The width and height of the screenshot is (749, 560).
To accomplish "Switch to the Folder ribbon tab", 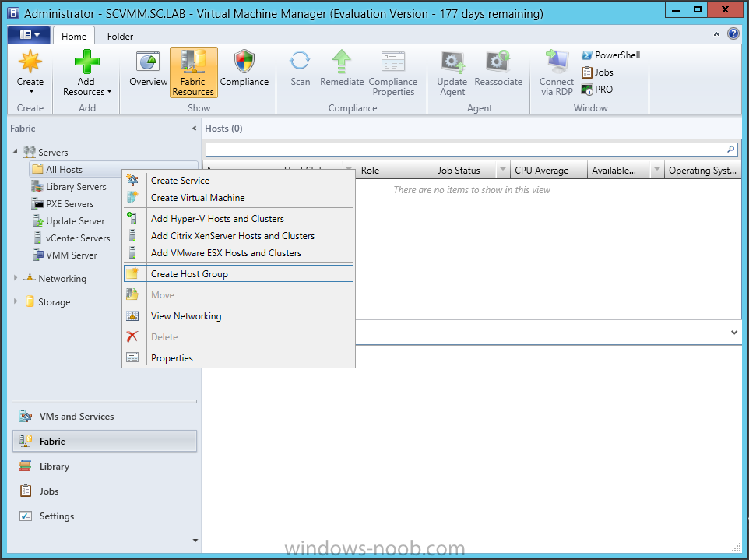I will pos(120,37).
